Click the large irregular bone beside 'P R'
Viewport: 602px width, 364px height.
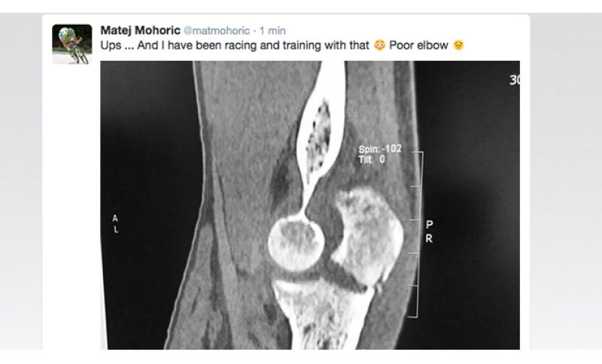click(x=368, y=237)
